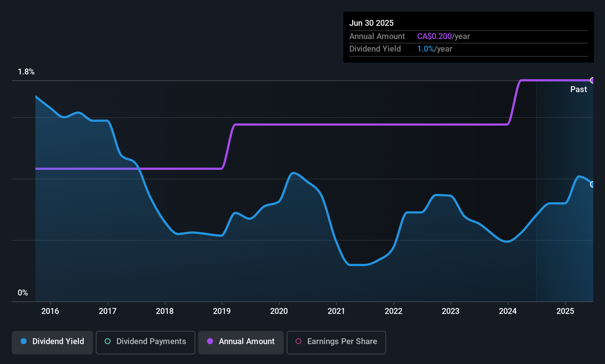The width and height of the screenshot is (605, 364).
Task: Click the 2023 x-axis label
Action: pos(451,311)
